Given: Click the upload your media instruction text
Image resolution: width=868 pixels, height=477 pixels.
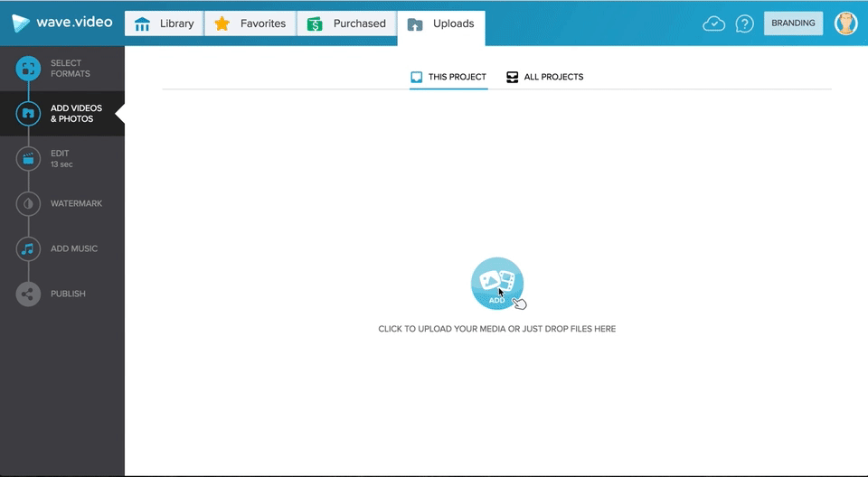Looking at the screenshot, I should tap(497, 329).
